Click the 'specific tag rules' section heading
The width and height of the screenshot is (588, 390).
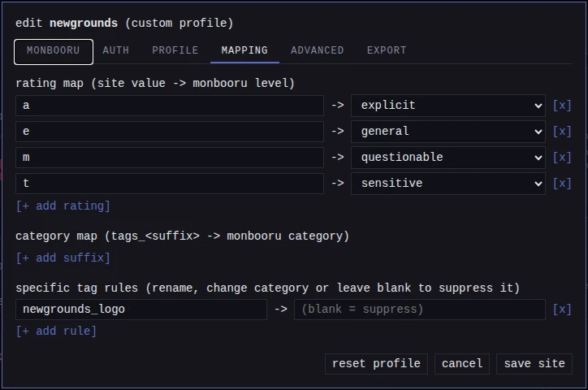(x=268, y=288)
